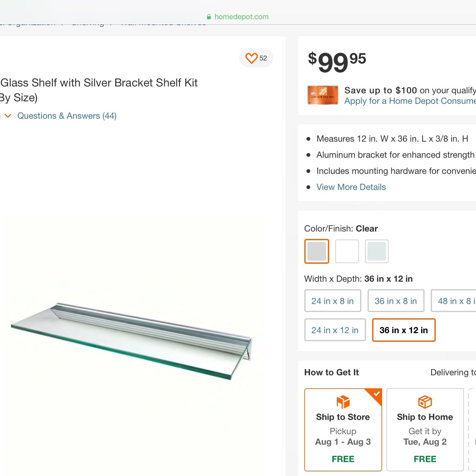Select the 36 in x 12 in option

404,330
